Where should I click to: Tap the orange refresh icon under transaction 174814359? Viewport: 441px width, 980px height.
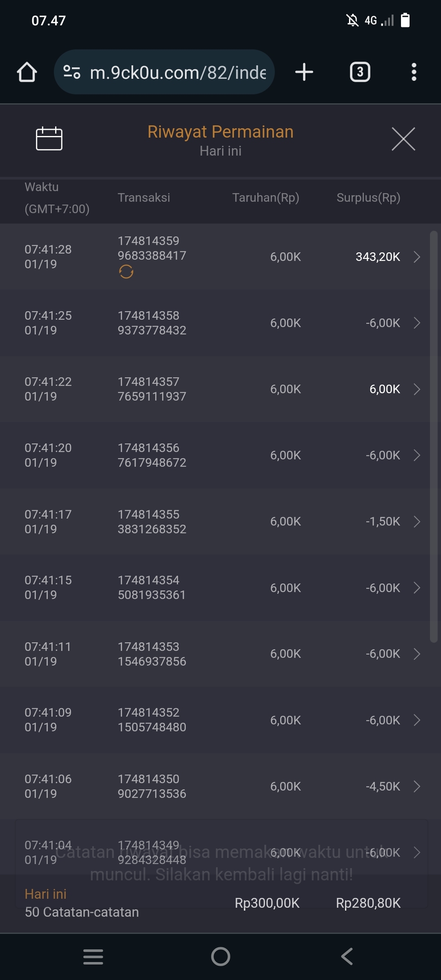click(x=126, y=272)
